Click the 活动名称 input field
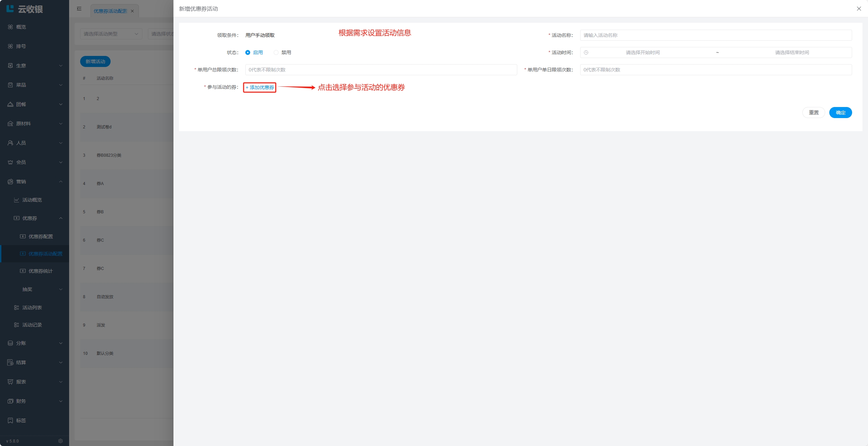The height and width of the screenshot is (446, 868). pyautogui.click(x=715, y=35)
